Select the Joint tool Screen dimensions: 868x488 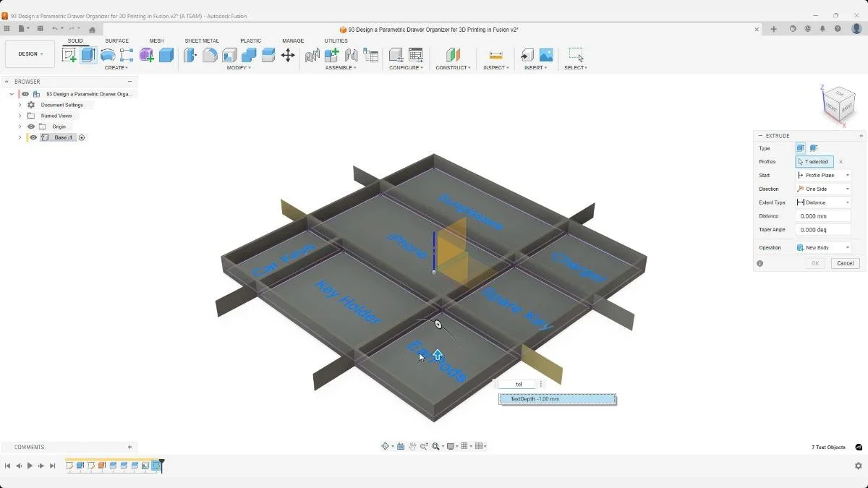click(x=352, y=55)
